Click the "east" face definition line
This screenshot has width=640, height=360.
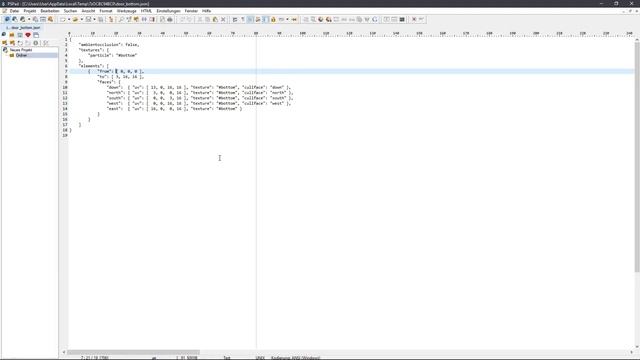pyautogui.click(x=174, y=109)
